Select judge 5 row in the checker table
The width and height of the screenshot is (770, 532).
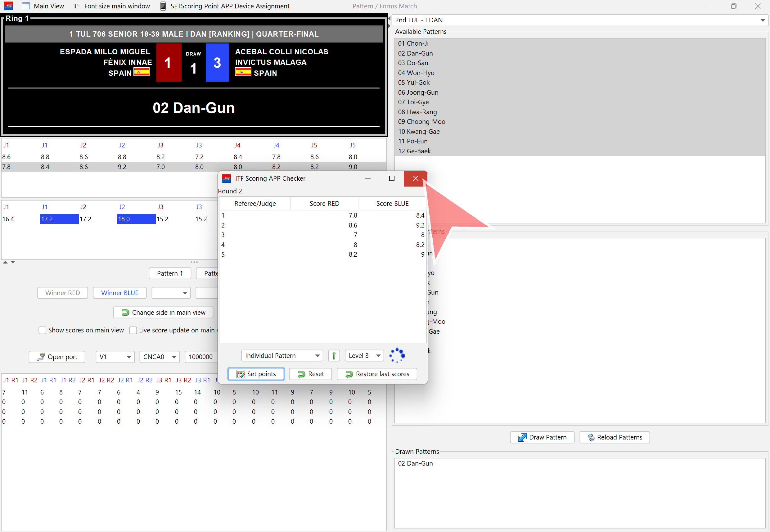tap(323, 255)
